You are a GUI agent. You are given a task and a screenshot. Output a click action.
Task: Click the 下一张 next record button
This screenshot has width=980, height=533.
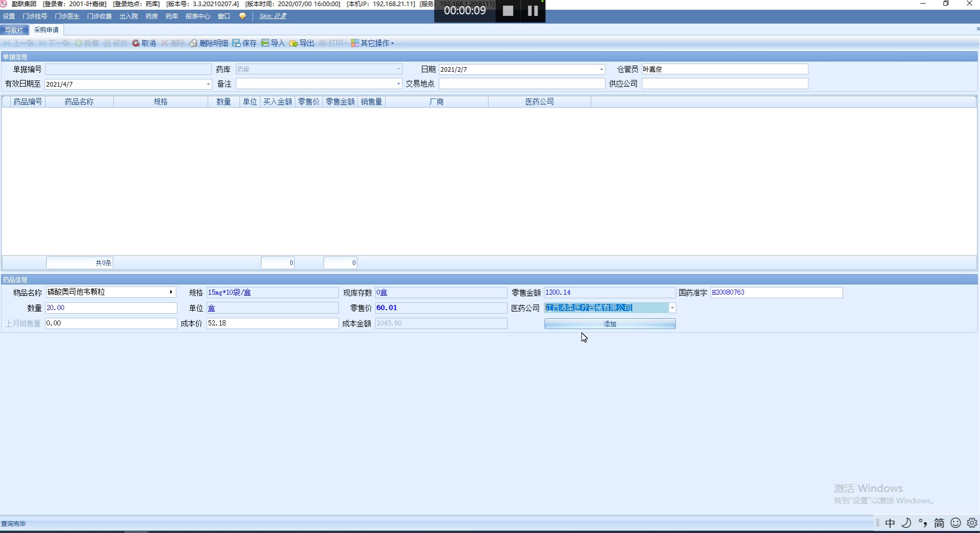pyautogui.click(x=54, y=43)
